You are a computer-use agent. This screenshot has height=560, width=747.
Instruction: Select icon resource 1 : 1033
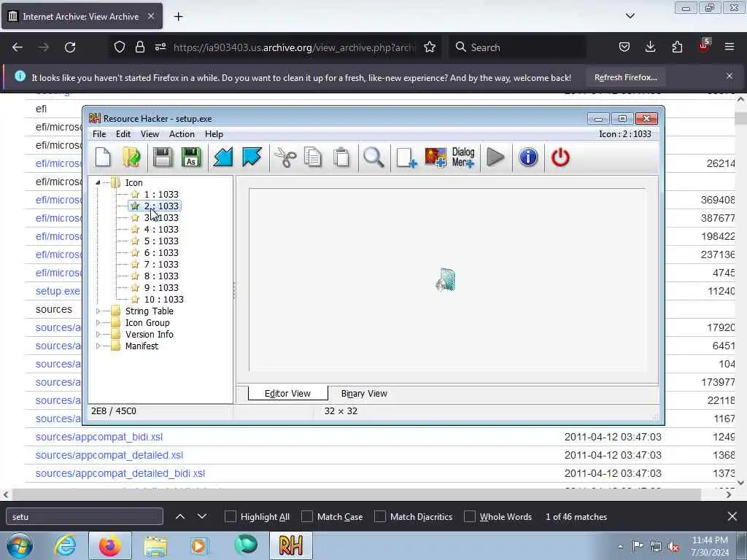tap(161, 194)
